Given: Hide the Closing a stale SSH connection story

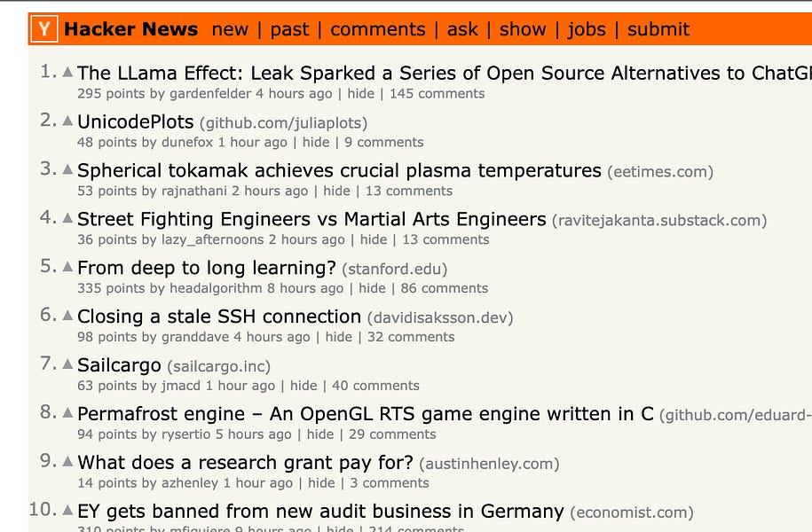Looking at the screenshot, I should 339,337.
